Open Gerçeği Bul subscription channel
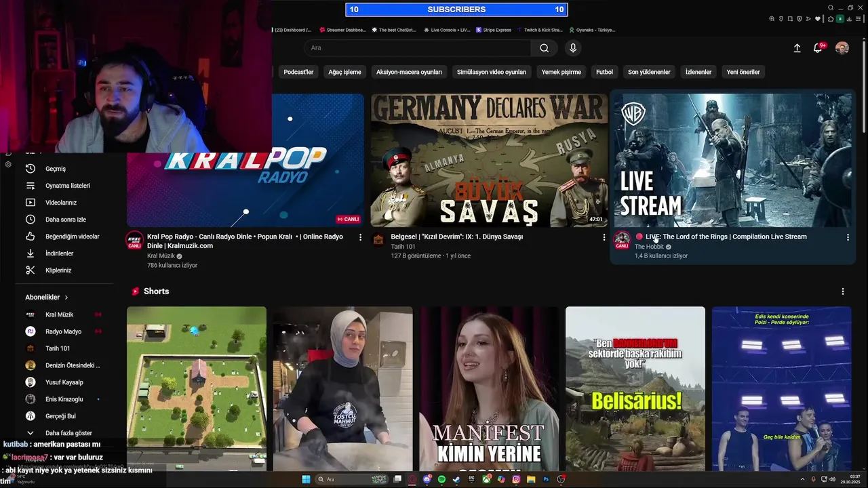This screenshot has width=868, height=488. point(60,416)
